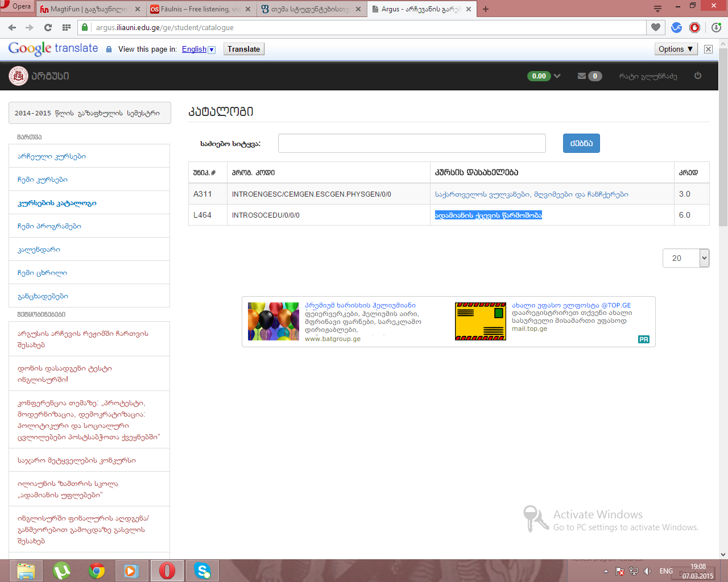Add a new browser tab

click(x=486, y=9)
